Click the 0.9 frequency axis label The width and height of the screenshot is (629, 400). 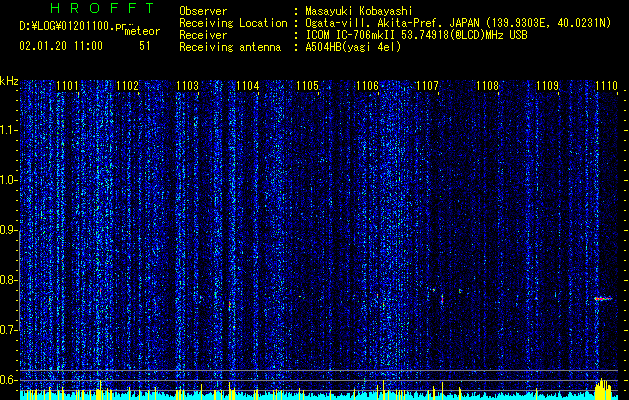tap(8, 230)
